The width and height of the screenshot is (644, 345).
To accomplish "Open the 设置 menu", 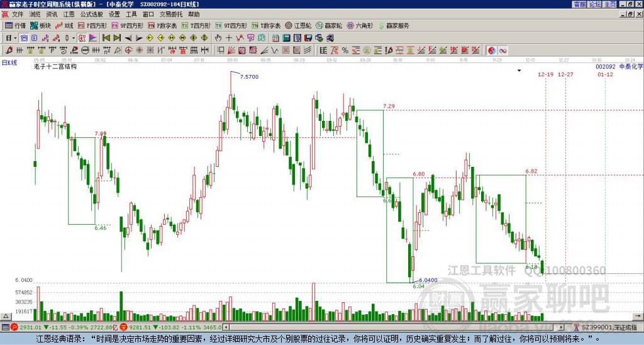I will pyautogui.click(x=114, y=14).
